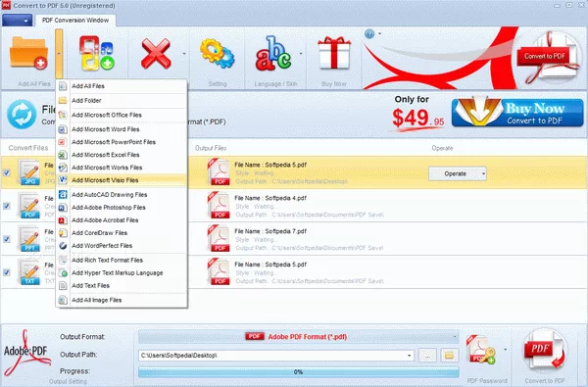Click the WordPerfect icon in menu
The image size is (588, 387).
coord(63,246)
